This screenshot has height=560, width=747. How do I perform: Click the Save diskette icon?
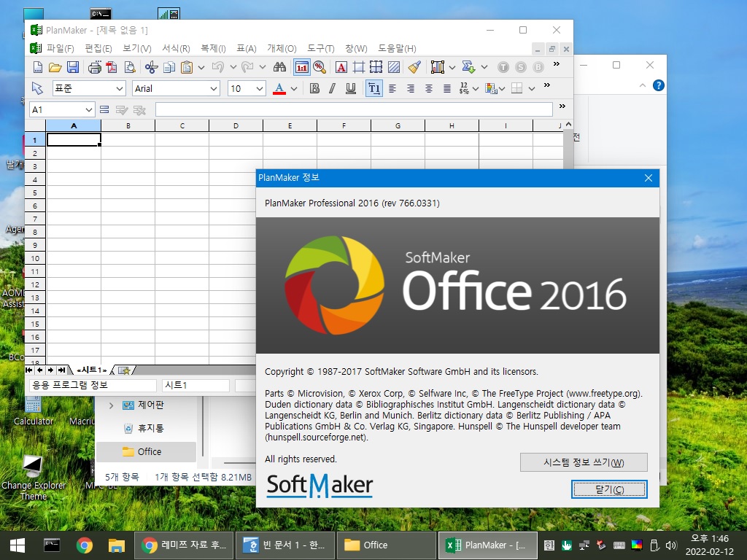[x=73, y=67]
